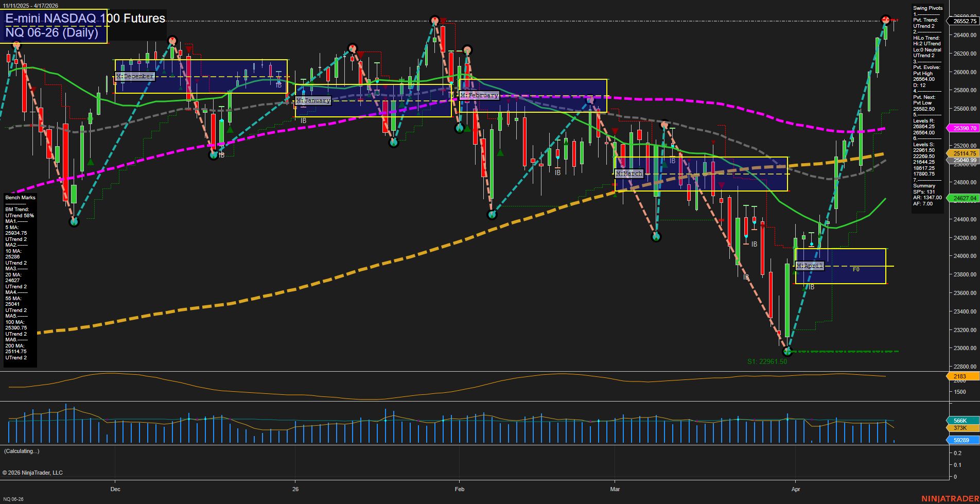Viewport: 980px width, 504px height.
Task: Click the 566K volume value marker
Action: click(959, 420)
